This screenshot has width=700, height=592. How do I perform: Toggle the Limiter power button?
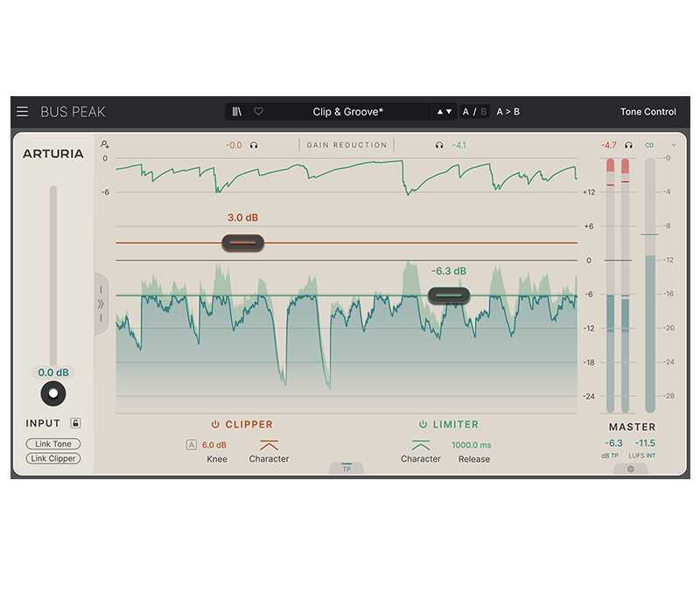[423, 424]
